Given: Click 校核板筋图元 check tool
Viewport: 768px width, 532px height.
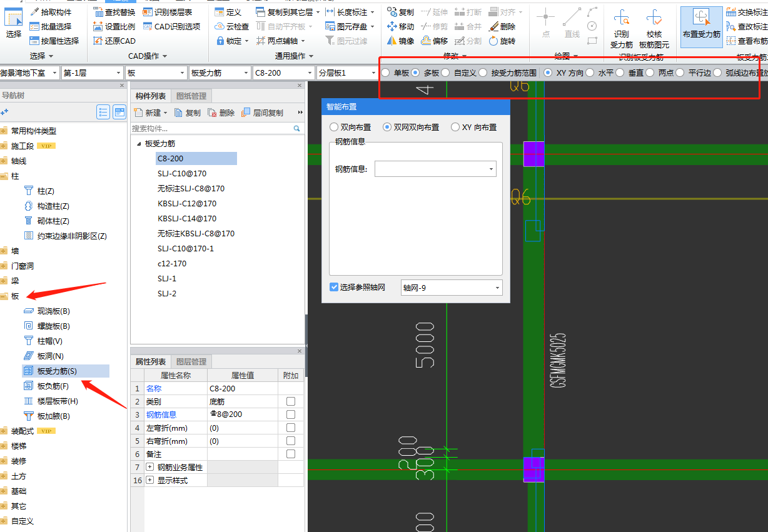Looking at the screenshot, I should 654,29.
